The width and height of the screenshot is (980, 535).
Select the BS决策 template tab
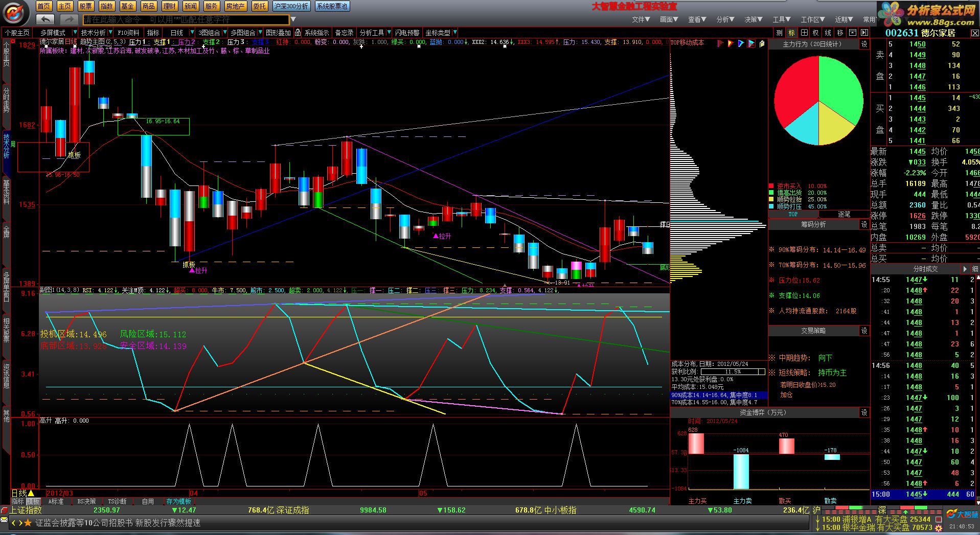[x=86, y=502]
